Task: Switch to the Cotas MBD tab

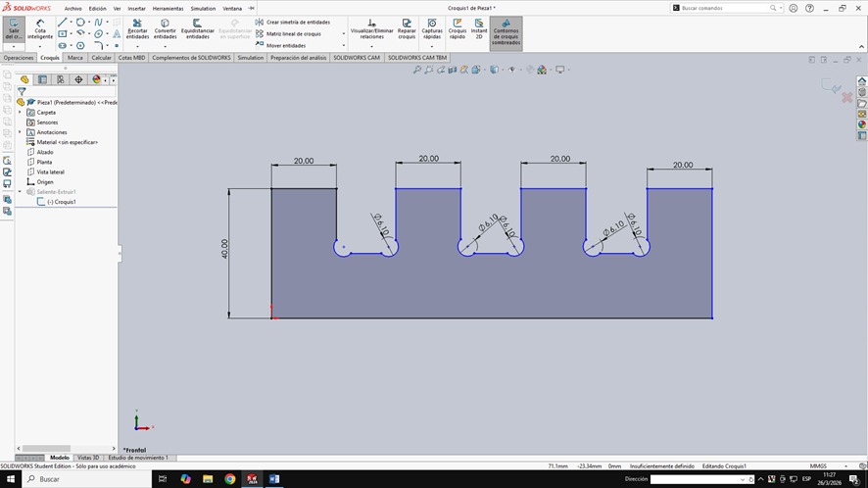Action: pos(131,58)
